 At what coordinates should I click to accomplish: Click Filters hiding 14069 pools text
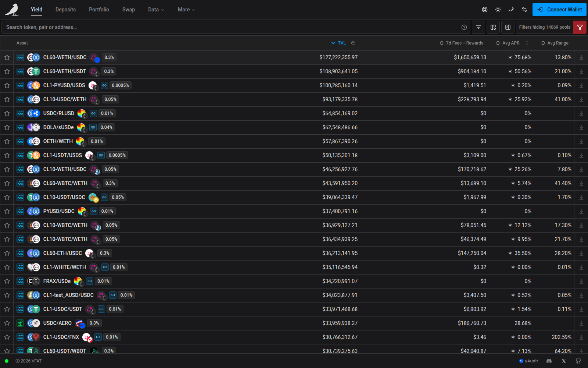coord(545,27)
